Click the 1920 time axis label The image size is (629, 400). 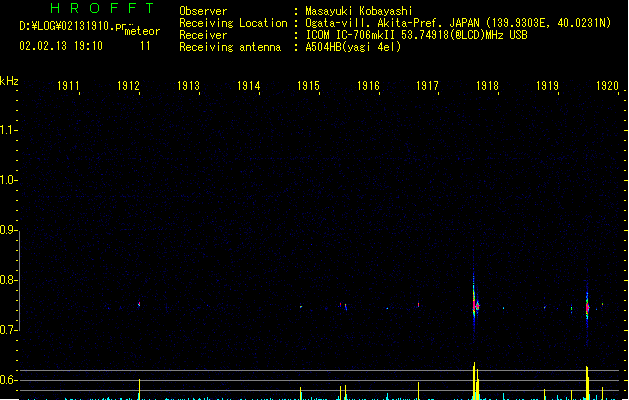607,86
